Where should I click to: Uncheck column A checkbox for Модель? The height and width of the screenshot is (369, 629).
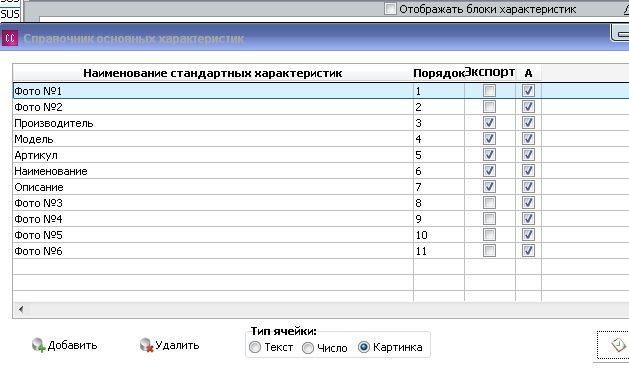528,139
